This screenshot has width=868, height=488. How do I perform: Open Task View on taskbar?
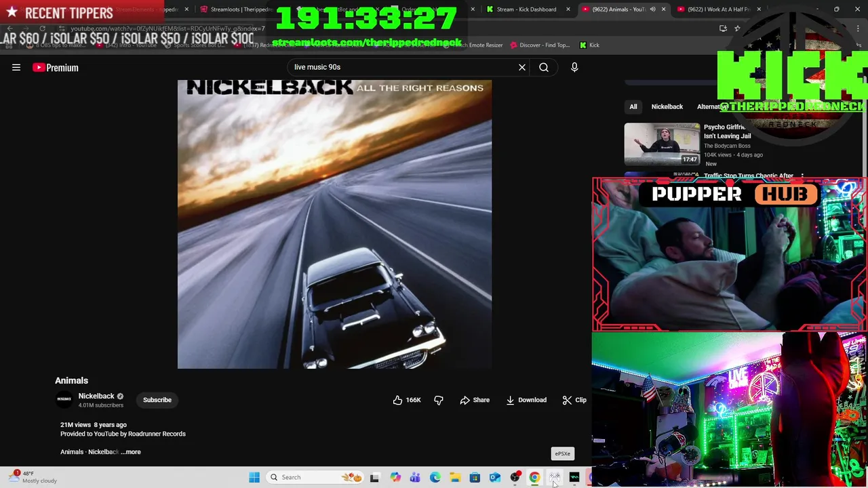[x=374, y=477]
